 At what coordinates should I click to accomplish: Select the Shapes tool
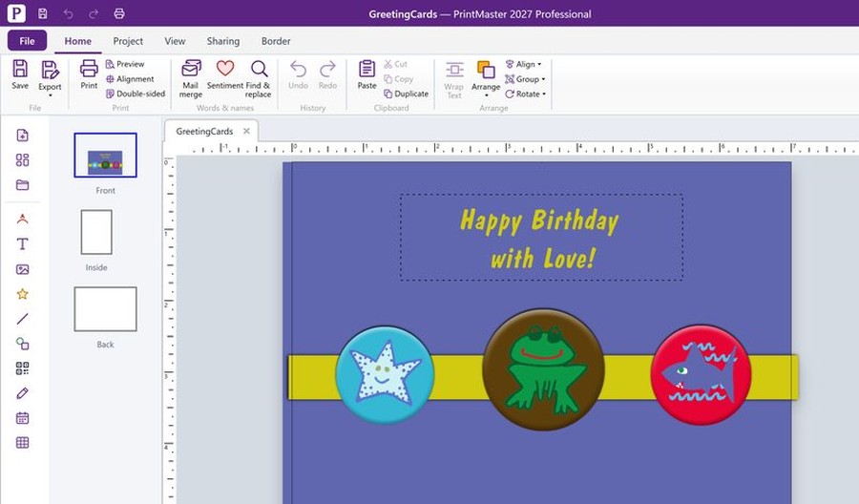23,344
